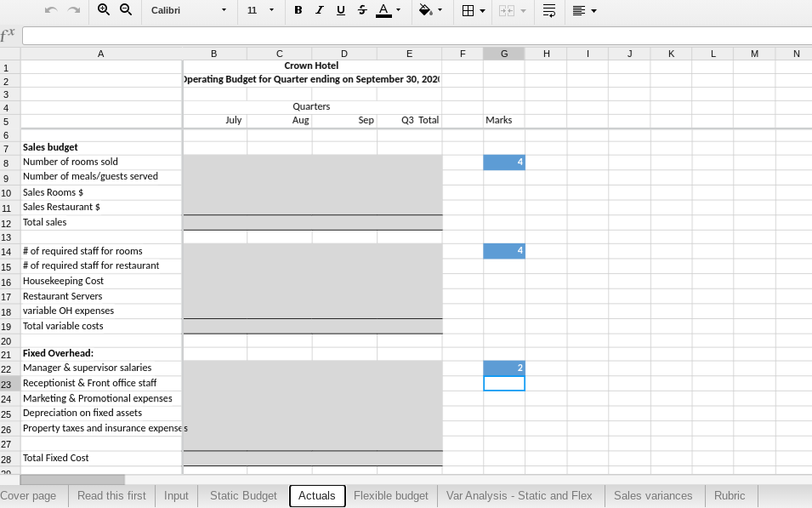Viewport: 812px width, 508px height.
Task: Open the Rubric sheet tab
Action: [730, 496]
